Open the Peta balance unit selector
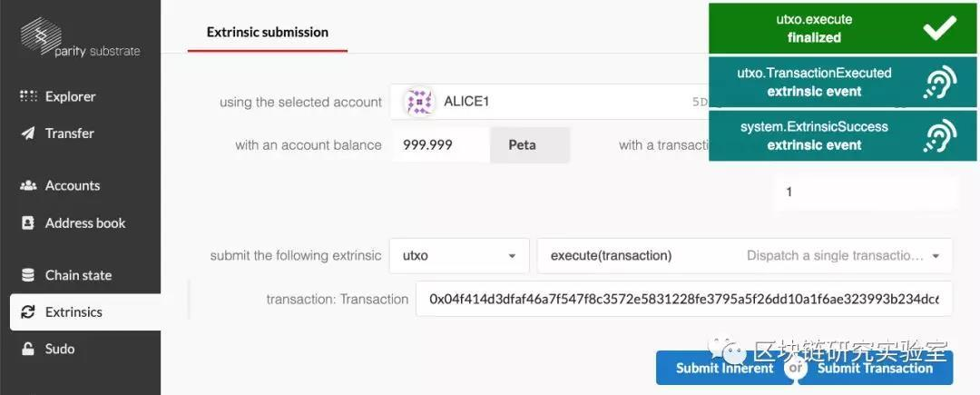The image size is (980, 395). tap(529, 144)
